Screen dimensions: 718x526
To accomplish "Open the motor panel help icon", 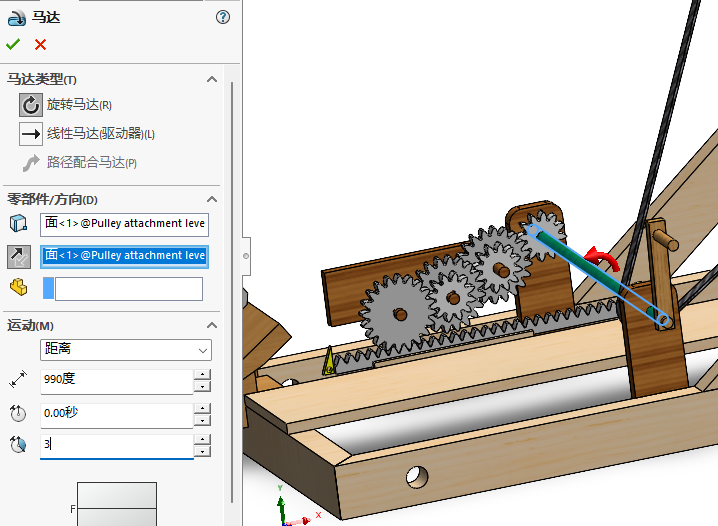I will [x=222, y=17].
